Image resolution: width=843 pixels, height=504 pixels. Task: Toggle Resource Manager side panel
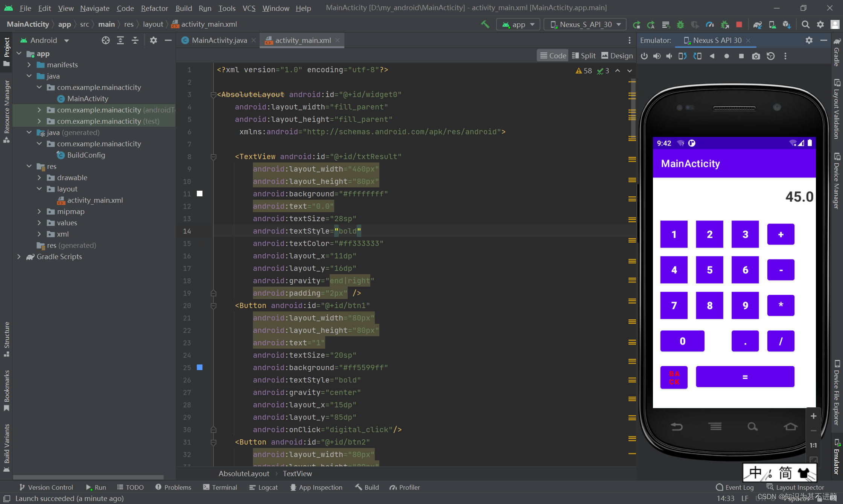6,111
